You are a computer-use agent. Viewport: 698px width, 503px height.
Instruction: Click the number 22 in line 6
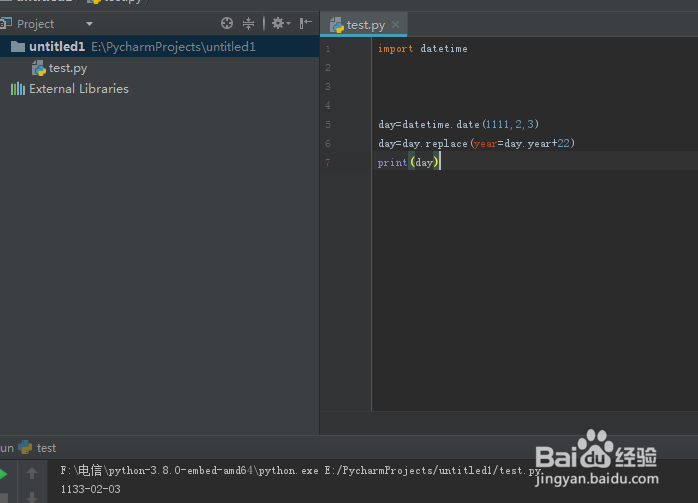point(564,143)
